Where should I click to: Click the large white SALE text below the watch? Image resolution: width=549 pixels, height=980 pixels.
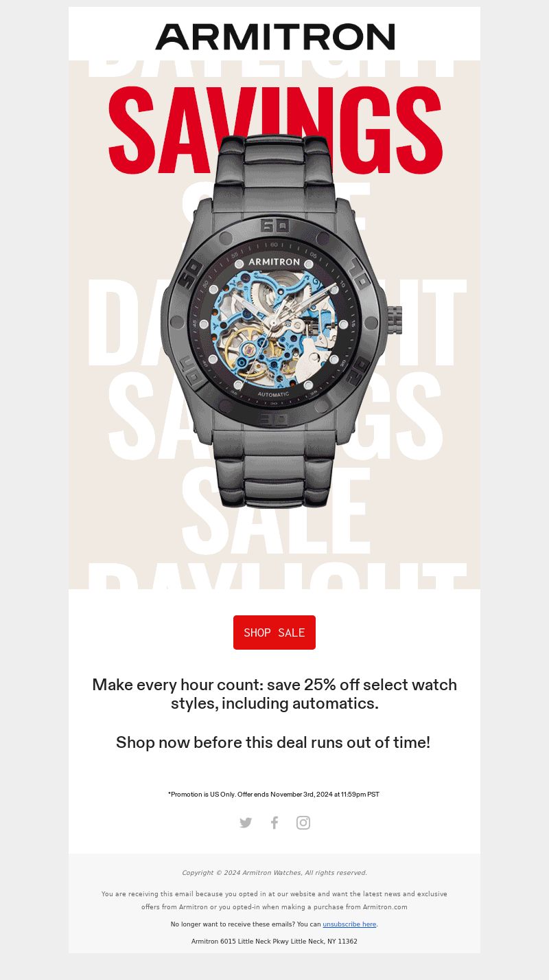pos(274,512)
